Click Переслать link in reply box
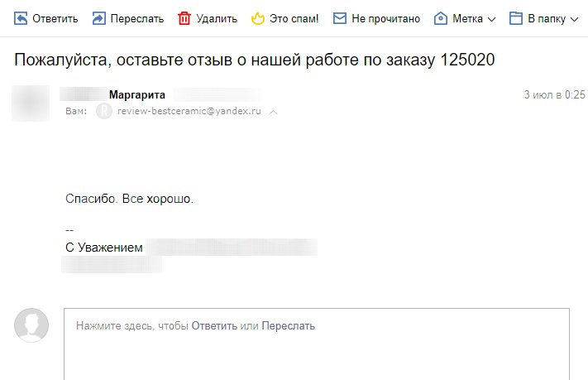This screenshot has width=588, height=380. 289,325
